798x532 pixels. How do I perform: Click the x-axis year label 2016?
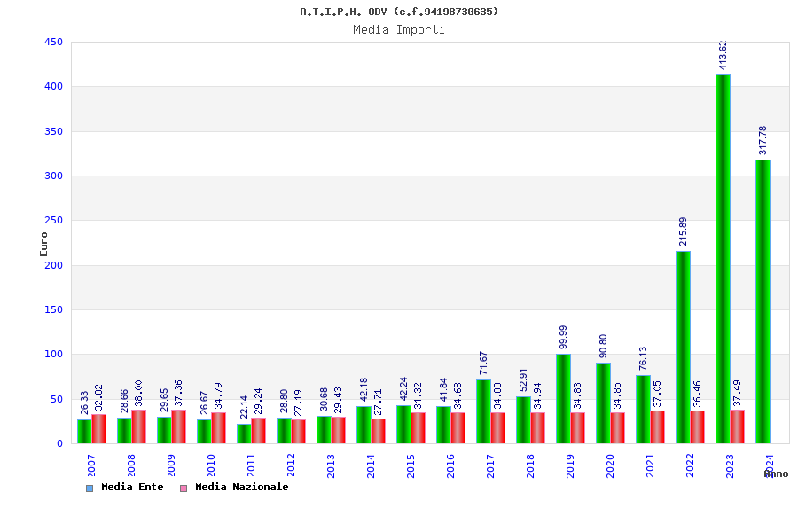click(450, 465)
